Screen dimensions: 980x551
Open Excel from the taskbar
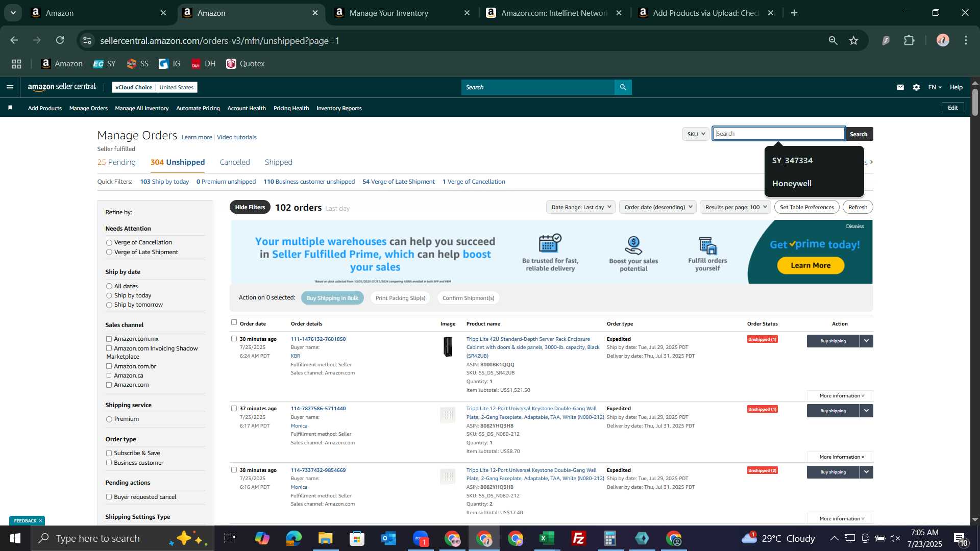coord(547,538)
